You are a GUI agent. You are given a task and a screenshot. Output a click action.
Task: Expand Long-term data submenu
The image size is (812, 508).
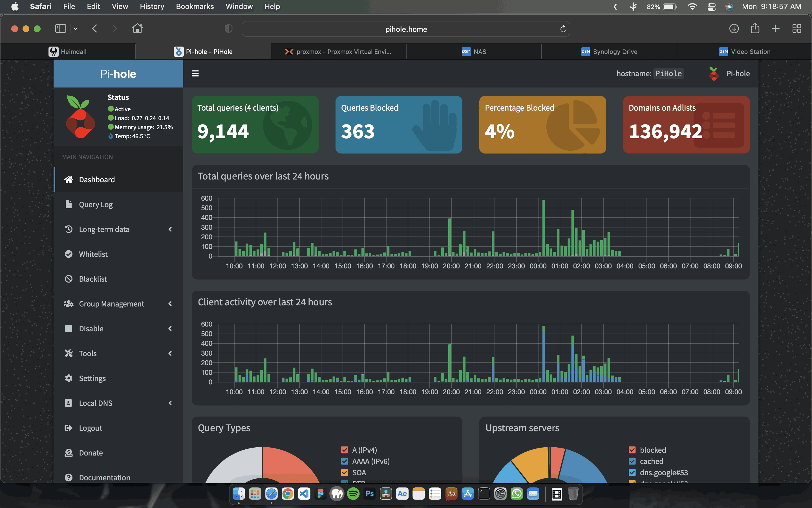tap(118, 229)
